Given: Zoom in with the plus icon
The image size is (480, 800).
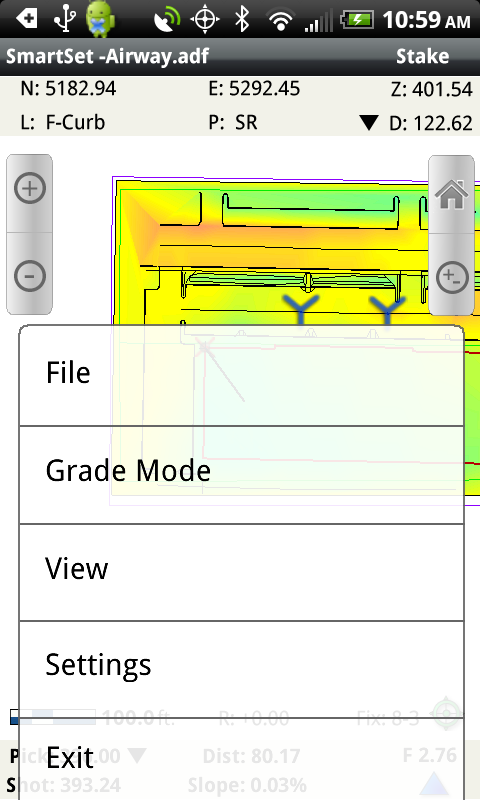Looking at the screenshot, I should pyautogui.click(x=30, y=189).
